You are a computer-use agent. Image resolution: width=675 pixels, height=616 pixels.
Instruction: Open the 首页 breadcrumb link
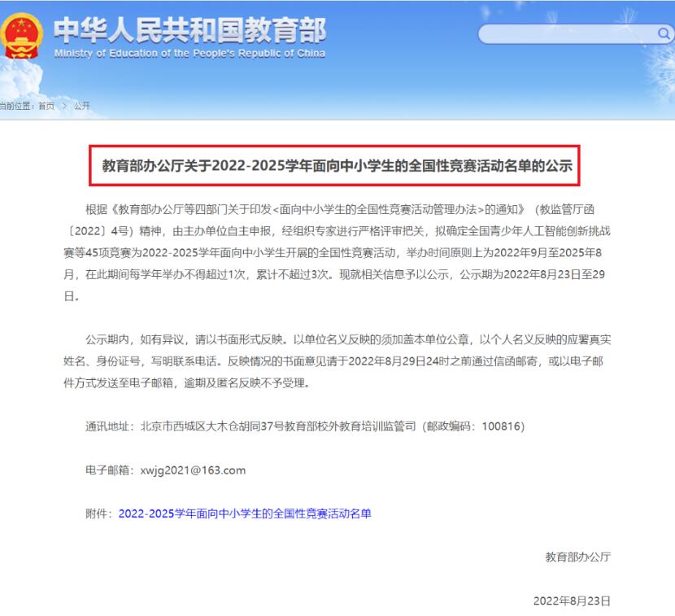pos(46,106)
